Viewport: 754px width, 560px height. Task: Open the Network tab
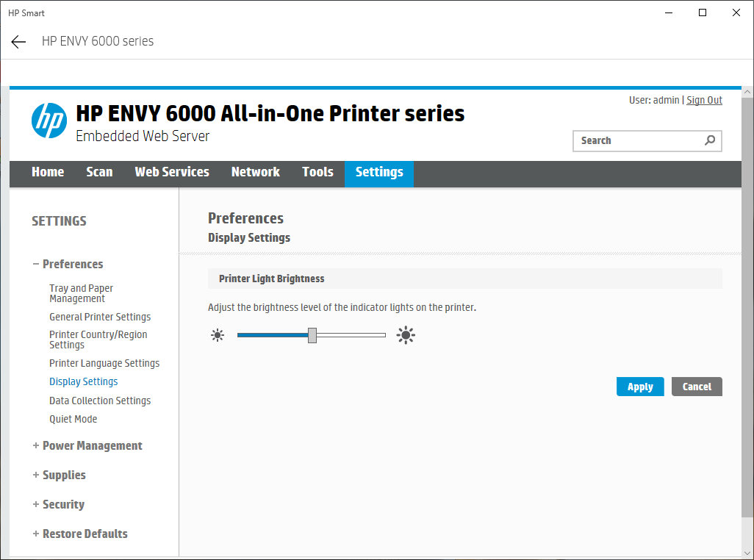click(x=255, y=172)
